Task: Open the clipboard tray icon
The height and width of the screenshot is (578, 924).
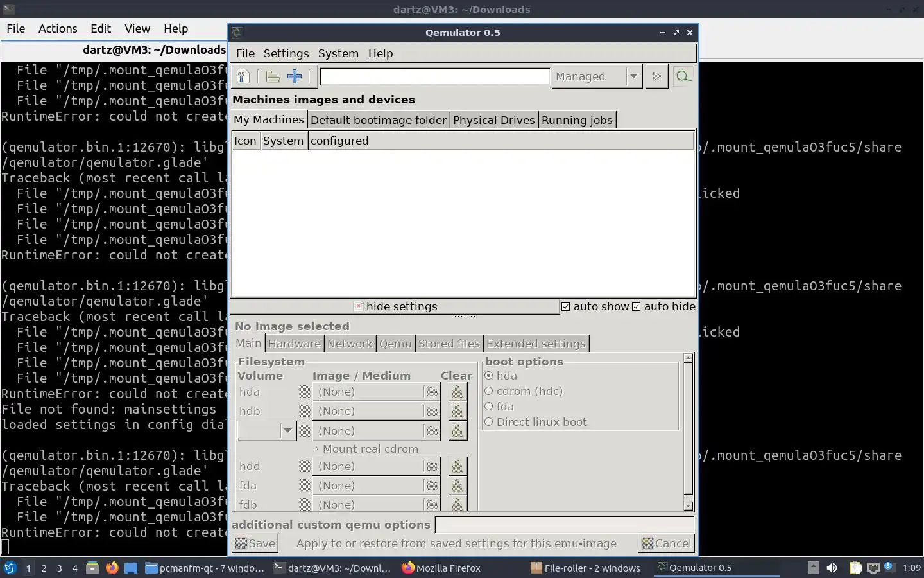Action: [855, 568]
